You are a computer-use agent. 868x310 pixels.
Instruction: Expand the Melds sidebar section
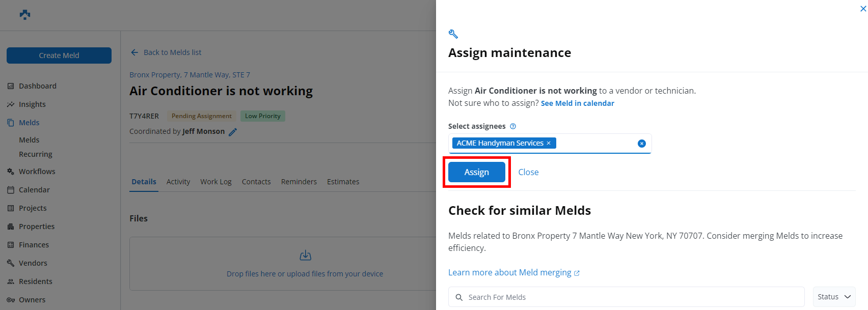click(x=29, y=122)
